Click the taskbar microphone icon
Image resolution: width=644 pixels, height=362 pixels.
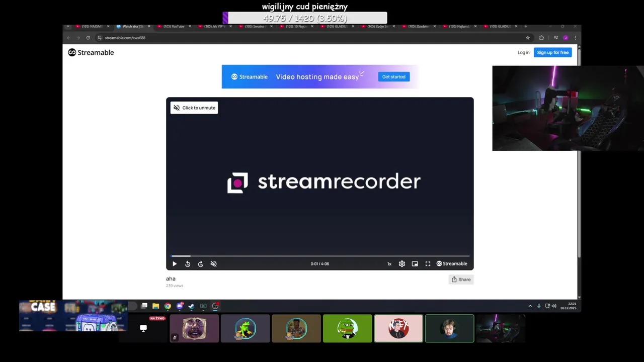point(539,306)
